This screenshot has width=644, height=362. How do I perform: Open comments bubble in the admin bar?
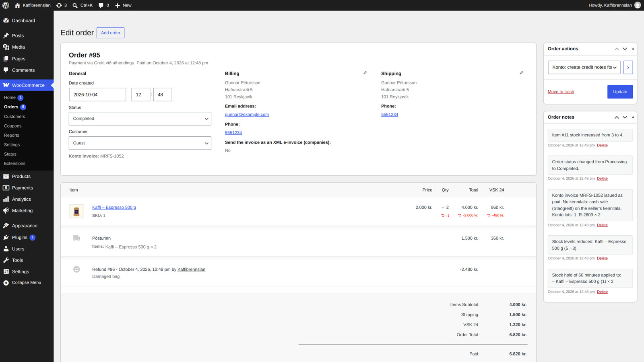click(x=104, y=5)
